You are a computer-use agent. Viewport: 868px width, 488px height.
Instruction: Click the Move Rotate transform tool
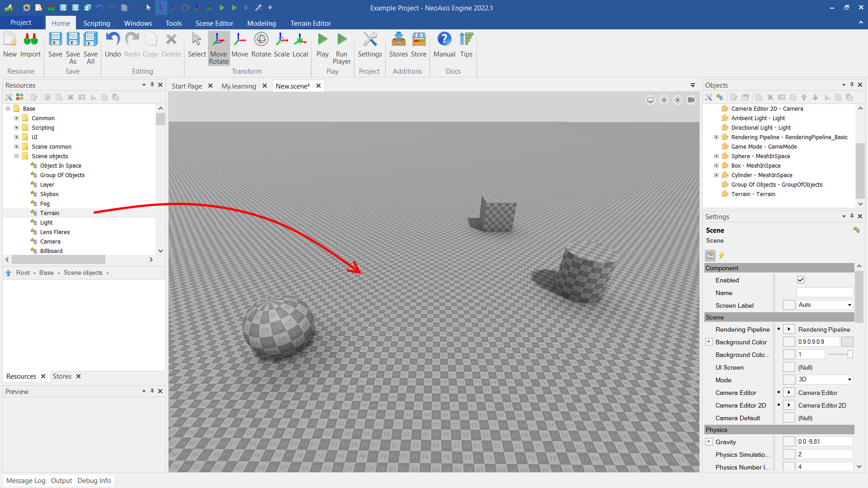click(218, 48)
